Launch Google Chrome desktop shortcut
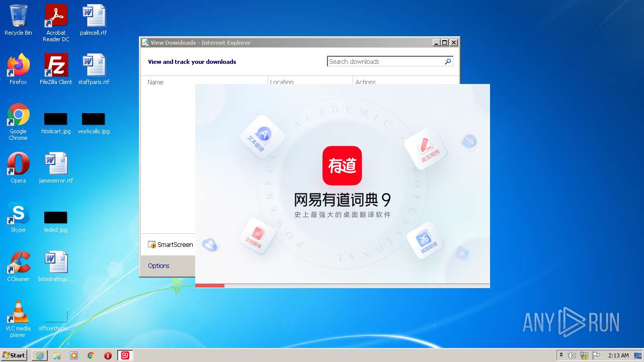The width and height of the screenshot is (644, 362). (x=18, y=122)
